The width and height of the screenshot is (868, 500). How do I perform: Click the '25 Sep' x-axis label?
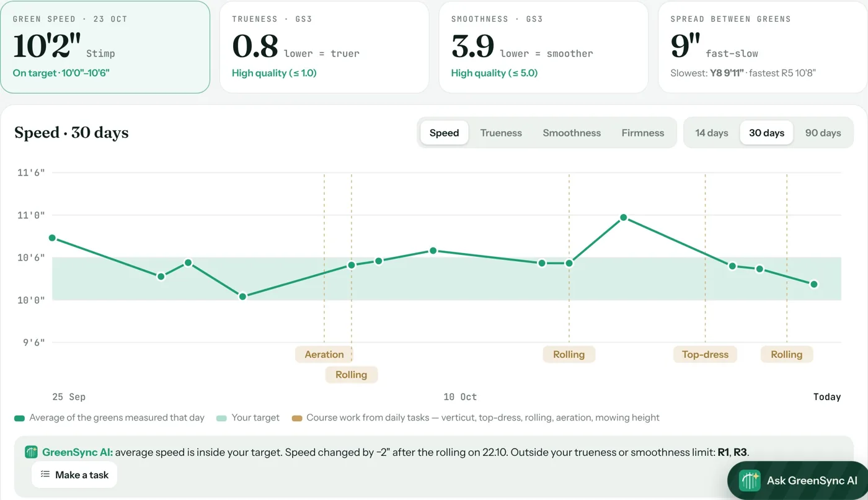click(x=69, y=397)
